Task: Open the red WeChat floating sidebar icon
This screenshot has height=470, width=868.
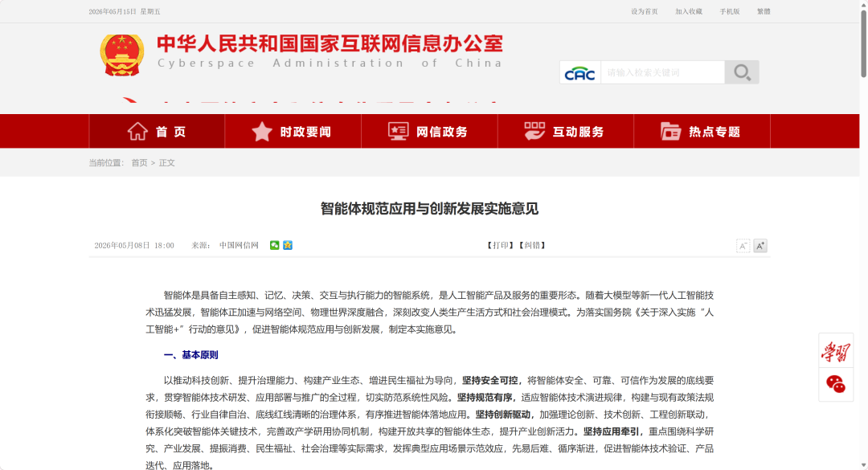Action: pyautogui.click(x=836, y=384)
